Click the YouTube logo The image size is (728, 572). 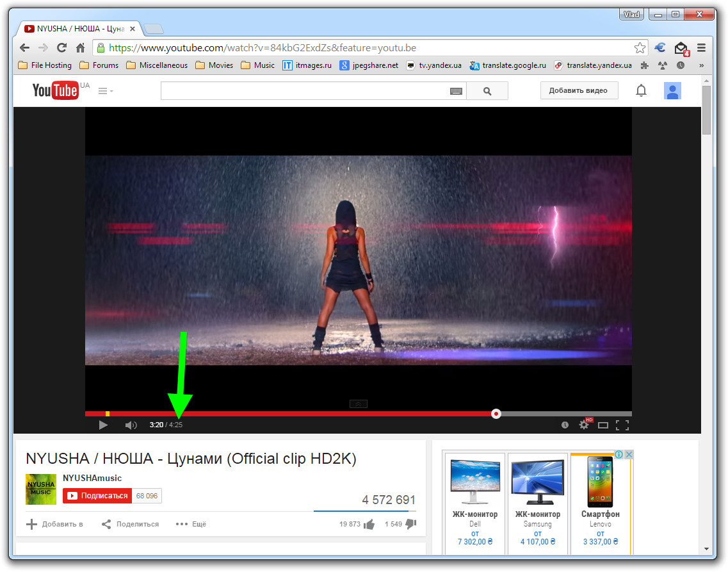point(55,90)
